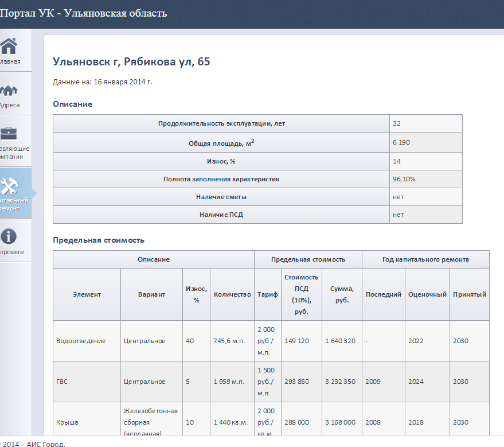Click the portal title 'Портал УК - Ульяновская область'

(84, 13)
